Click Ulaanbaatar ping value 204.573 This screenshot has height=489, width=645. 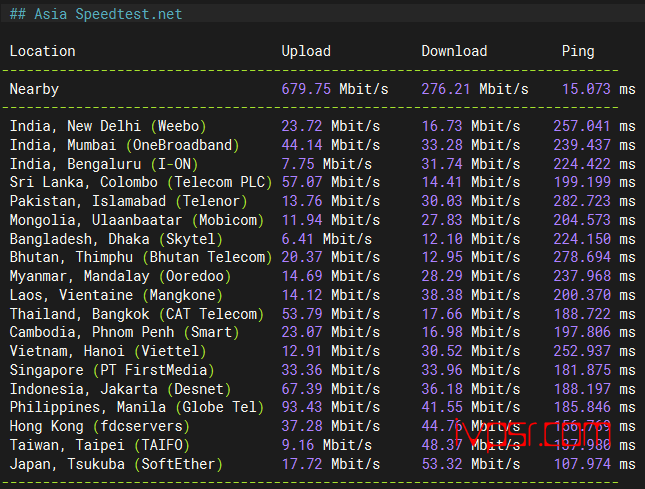tap(582, 220)
